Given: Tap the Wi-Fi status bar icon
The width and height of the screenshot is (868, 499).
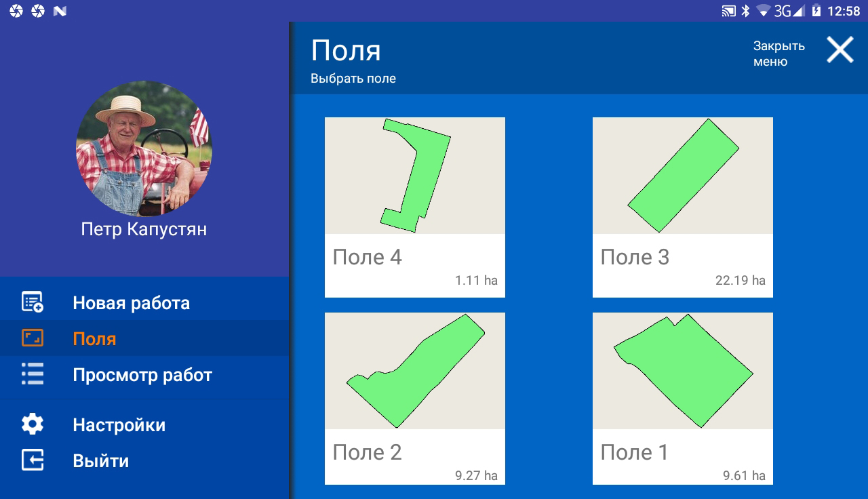Looking at the screenshot, I should tap(764, 11).
